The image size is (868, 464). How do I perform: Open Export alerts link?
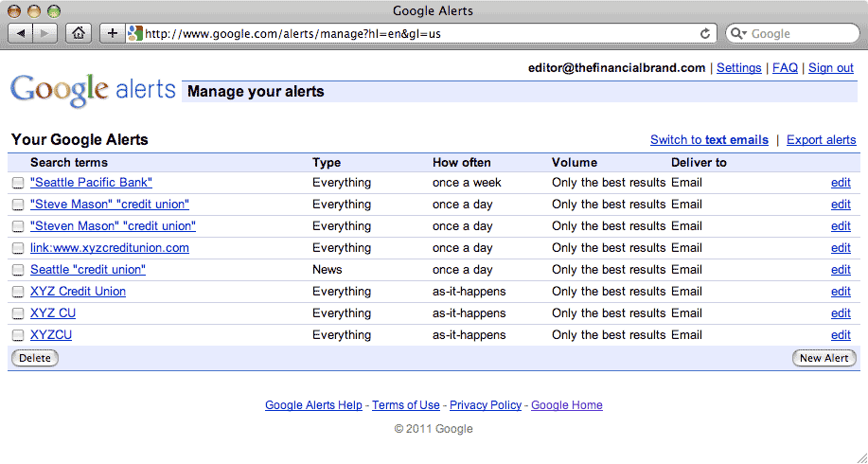click(821, 140)
